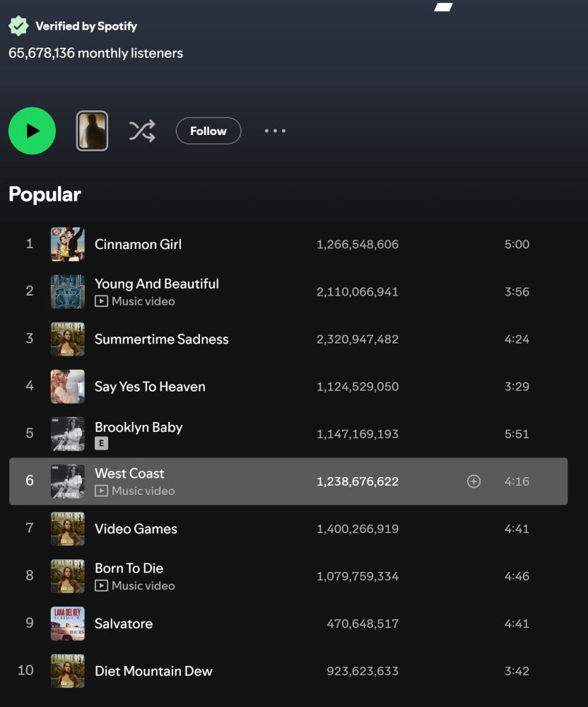Click play count 1,400,266,919

click(358, 528)
